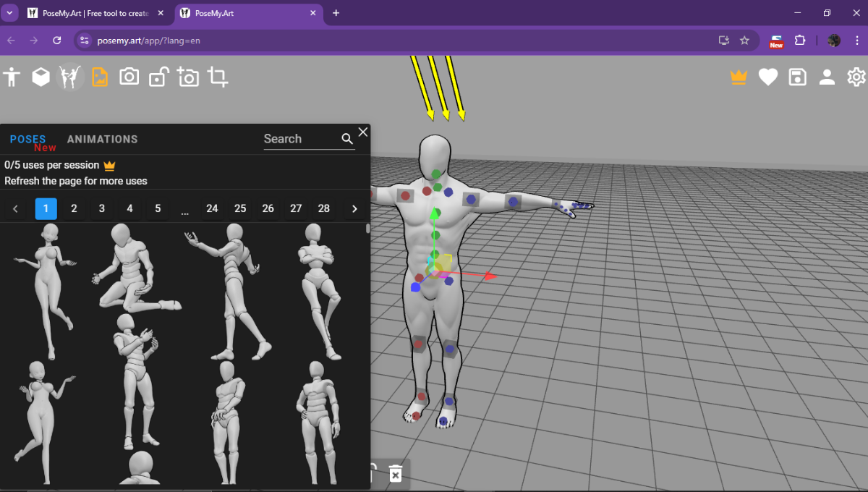868x492 pixels.
Task: Open poses page 2
Action: click(74, 208)
